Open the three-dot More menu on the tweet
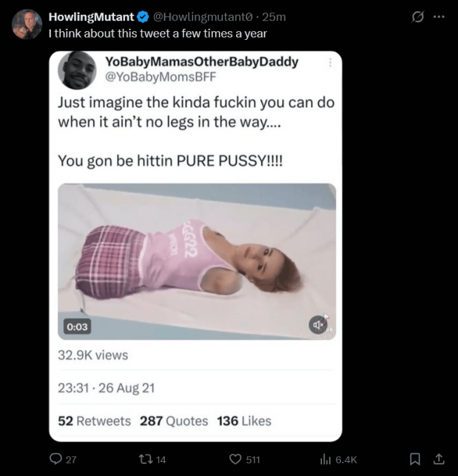Image resolution: width=458 pixels, height=476 pixels. (439, 17)
